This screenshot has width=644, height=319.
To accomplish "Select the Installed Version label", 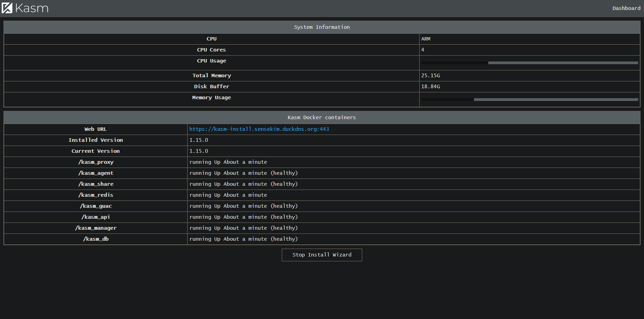I will [96, 140].
